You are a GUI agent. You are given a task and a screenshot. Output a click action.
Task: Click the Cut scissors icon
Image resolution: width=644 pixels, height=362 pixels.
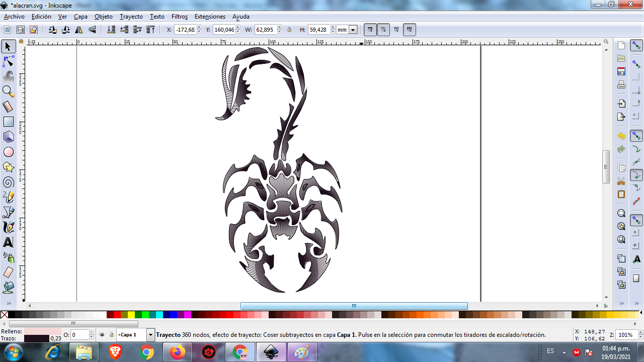pyautogui.click(x=621, y=181)
